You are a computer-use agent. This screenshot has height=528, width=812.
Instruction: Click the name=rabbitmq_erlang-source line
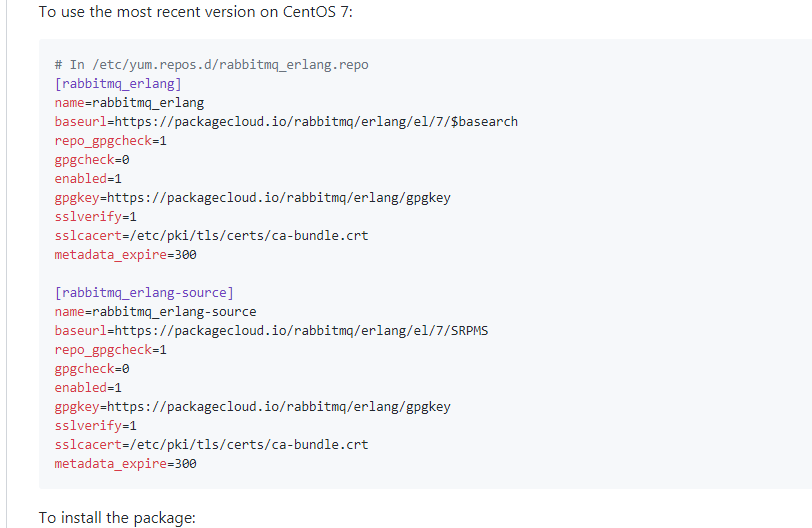click(155, 312)
